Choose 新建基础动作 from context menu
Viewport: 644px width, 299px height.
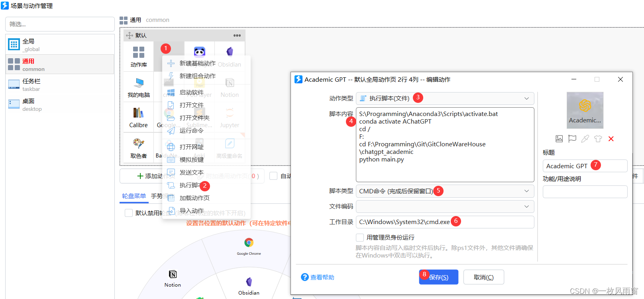coord(206,63)
